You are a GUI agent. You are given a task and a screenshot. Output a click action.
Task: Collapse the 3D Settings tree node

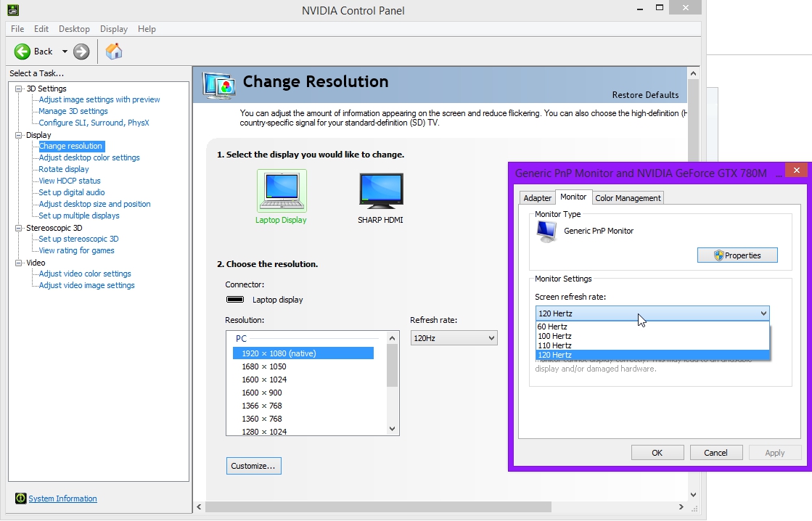tap(19, 89)
